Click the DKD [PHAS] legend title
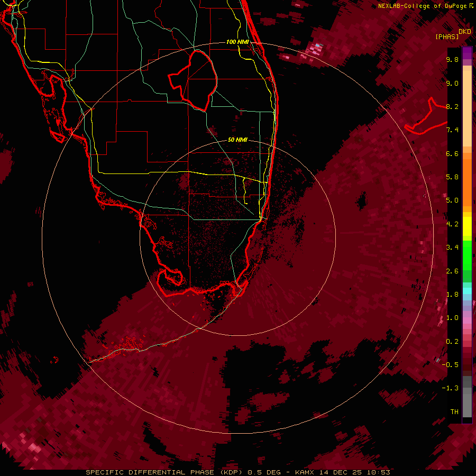Screen dimensions: 476x476 tap(453, 34)
